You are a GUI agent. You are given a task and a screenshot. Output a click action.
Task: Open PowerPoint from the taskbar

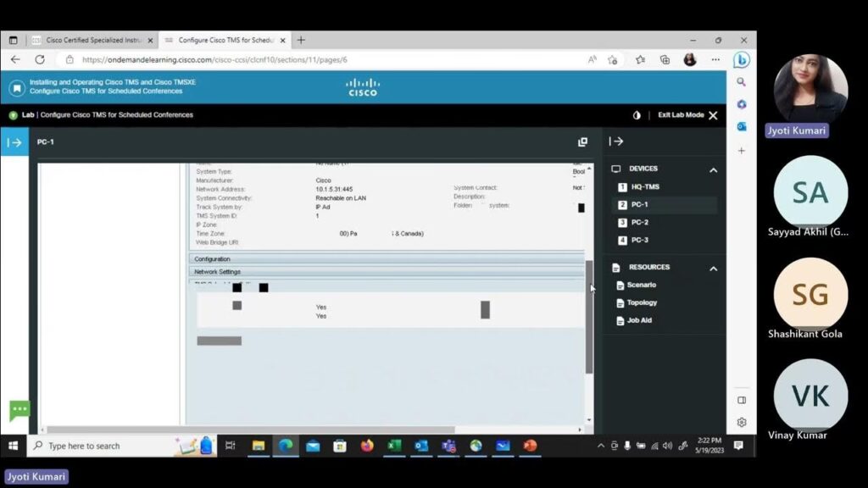[530, 446]
